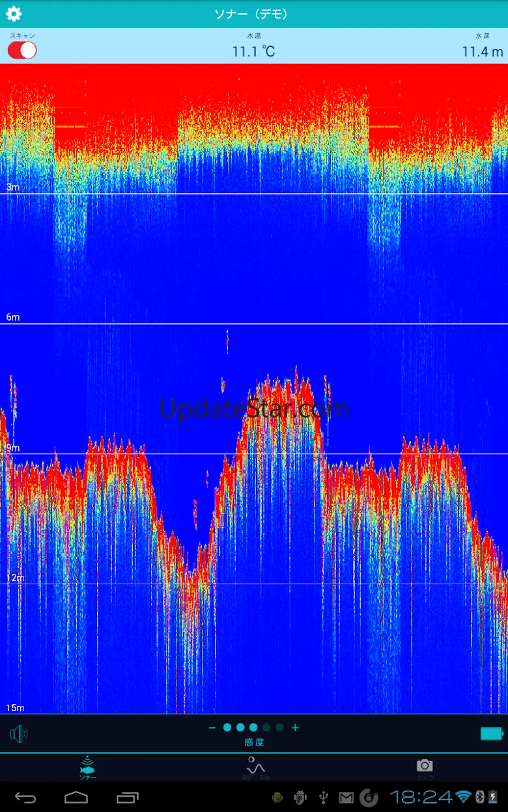This screenshot has width=508, height=812.
Task: Open the Gmail notification icon
Action: pyautogui.click(x=346, y=798)
